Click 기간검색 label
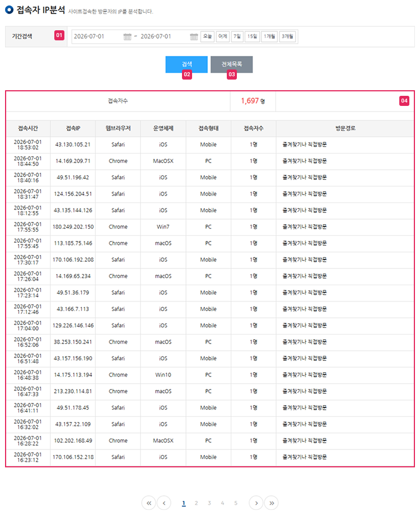 coord(22,36)
